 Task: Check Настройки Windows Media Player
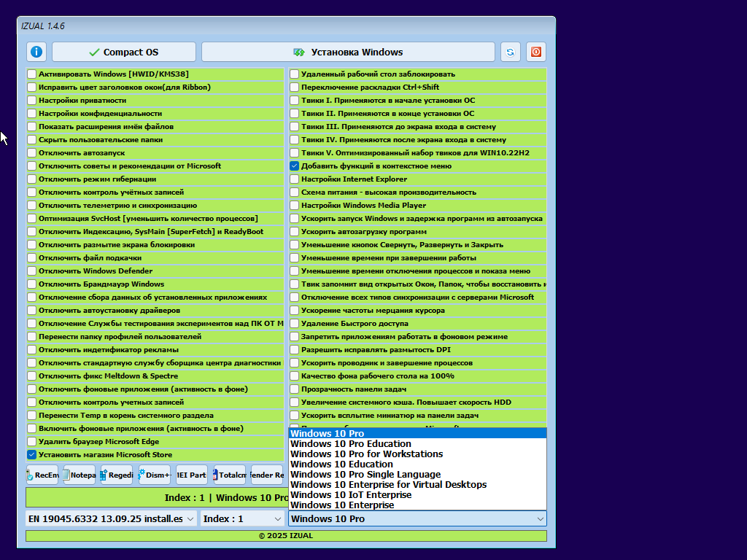point(295,205)
